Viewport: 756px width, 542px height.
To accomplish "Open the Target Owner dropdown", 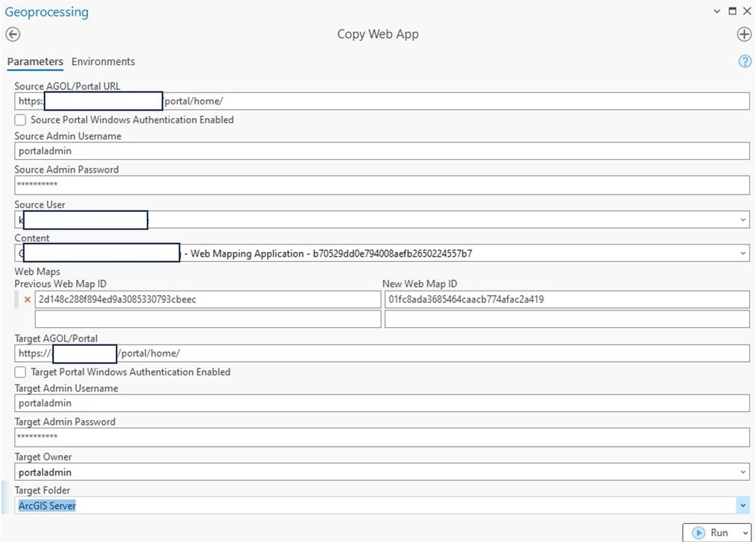I will pyautogui.click(x=743, y=472).
